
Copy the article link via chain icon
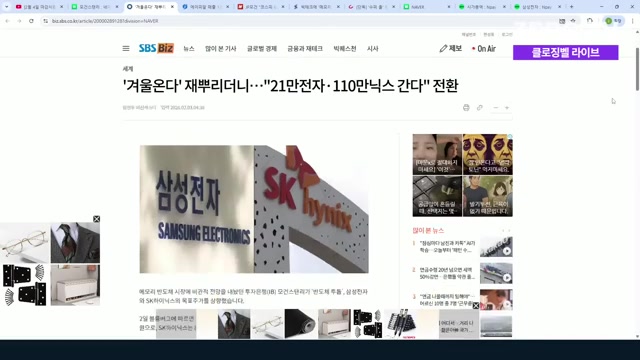[480, 107]
